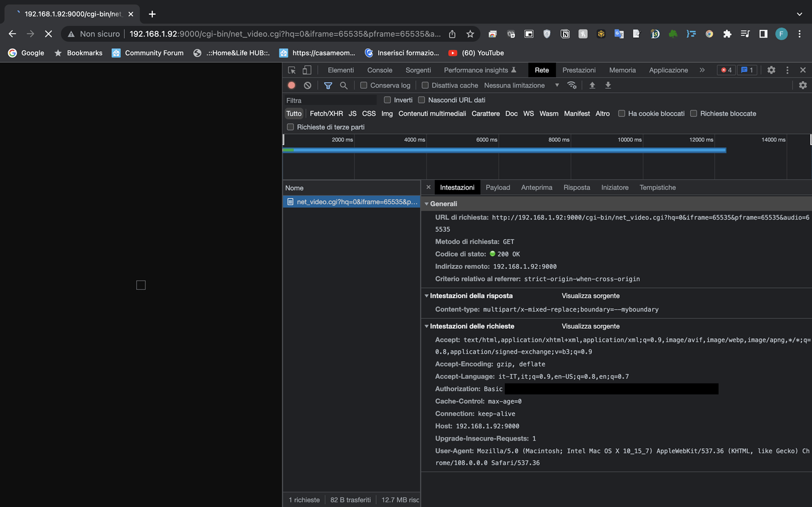Open the Nessuna limitazione throttling dropdown
Screen dimensions: 812x507
pyautogui.click(x=520, y=85)
